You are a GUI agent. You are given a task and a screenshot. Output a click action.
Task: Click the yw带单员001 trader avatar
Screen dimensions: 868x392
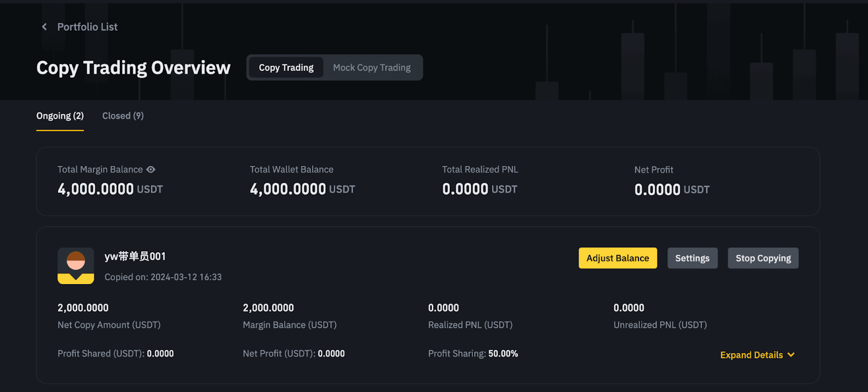click(76, 266)
